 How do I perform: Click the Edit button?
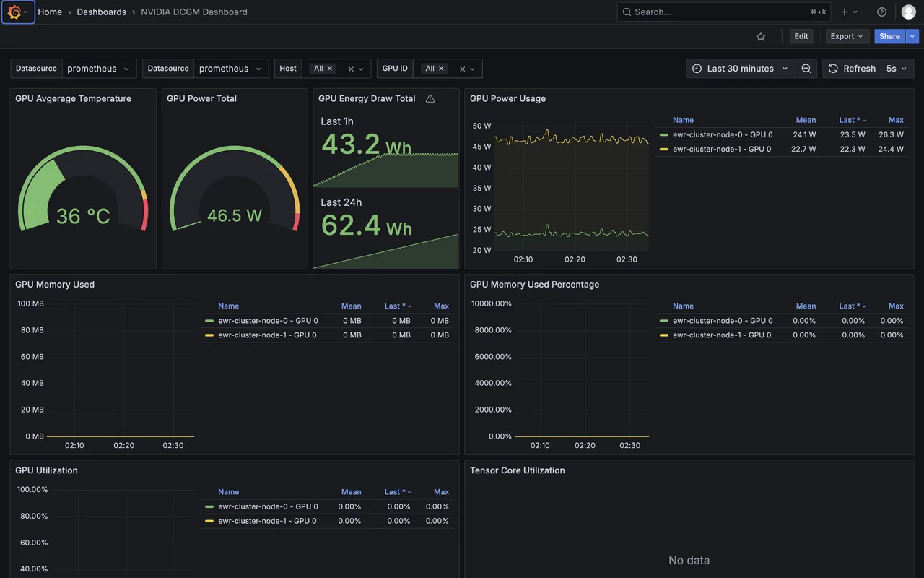point(801,36)
